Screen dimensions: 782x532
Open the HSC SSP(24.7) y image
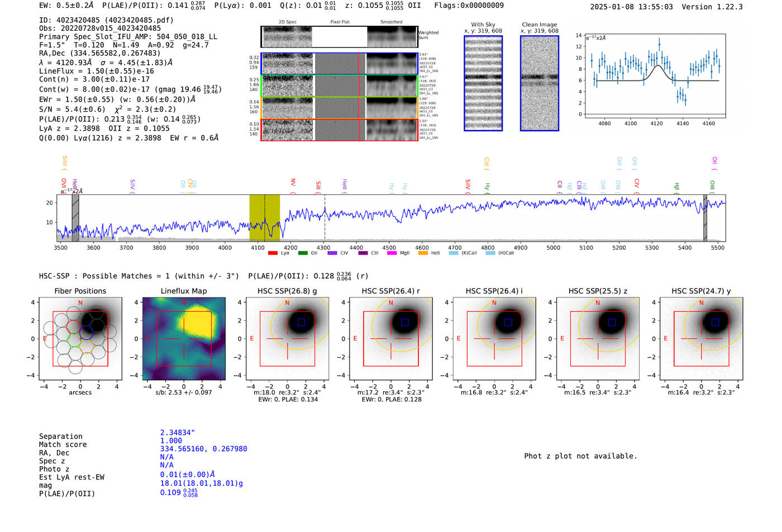click(702, 339)
